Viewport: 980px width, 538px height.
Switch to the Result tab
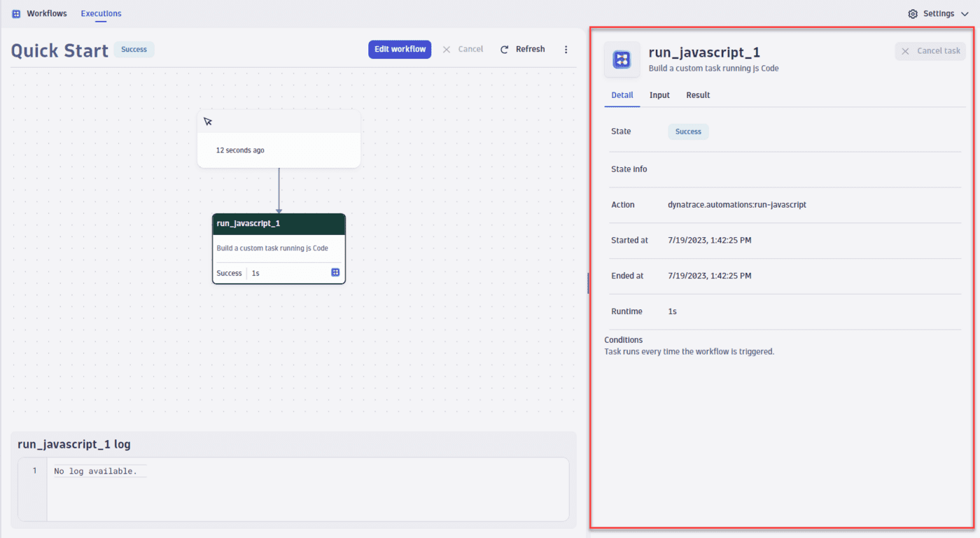[697, 94]
